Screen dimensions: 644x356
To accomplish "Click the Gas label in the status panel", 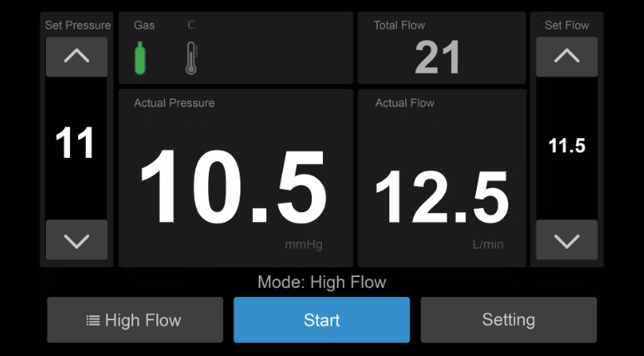I will point(144,26).
